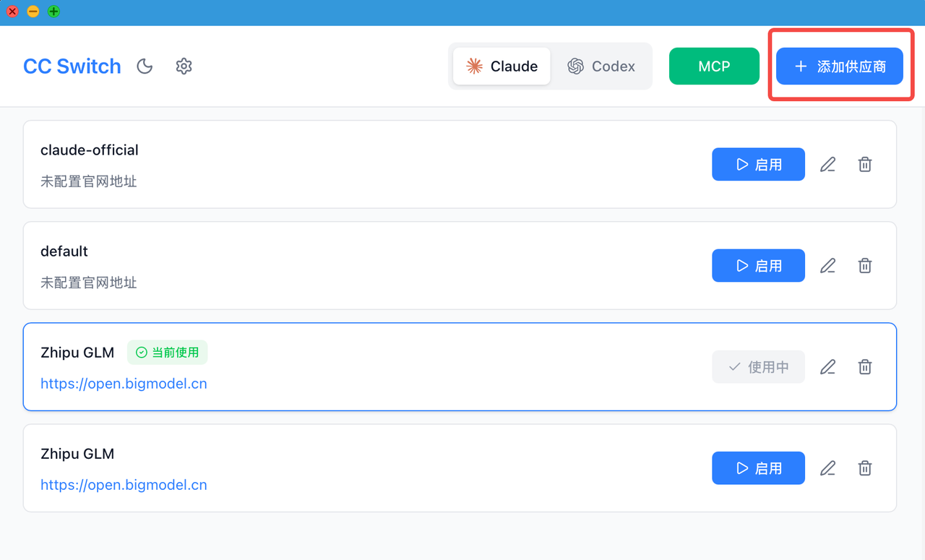The height and width of the screenshot is (560, 925).
Task: Delete the currently active Zhipu GLM provider
Action: coord(865,367)
